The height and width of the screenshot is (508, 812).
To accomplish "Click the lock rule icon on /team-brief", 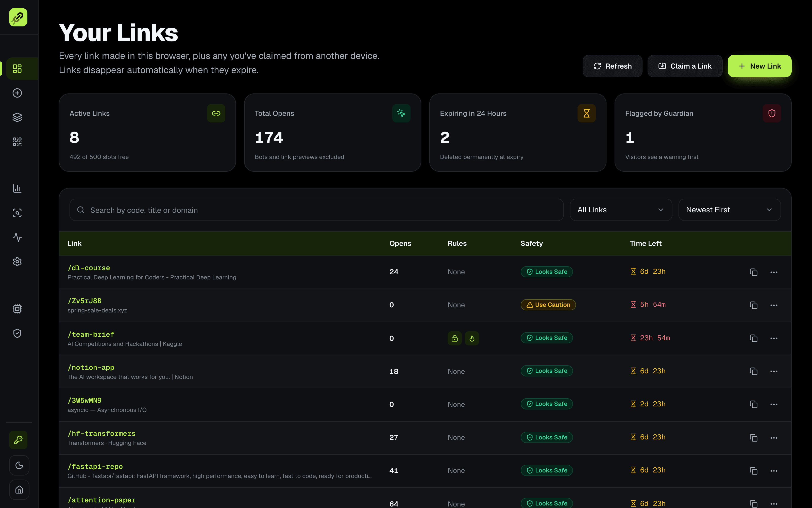I will pyautogui.click(x=455, y=338).
